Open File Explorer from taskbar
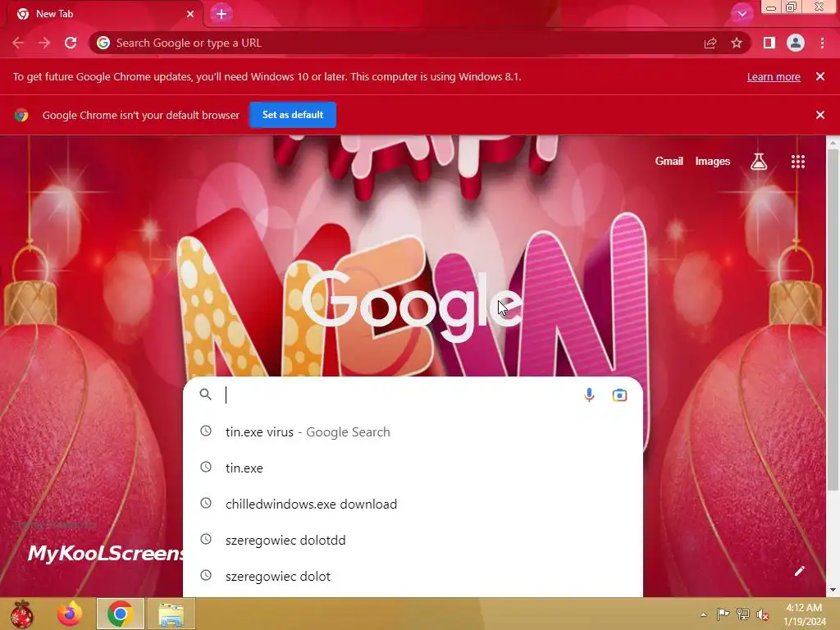The width and height of the screenshot is (840, 630). 171,614
